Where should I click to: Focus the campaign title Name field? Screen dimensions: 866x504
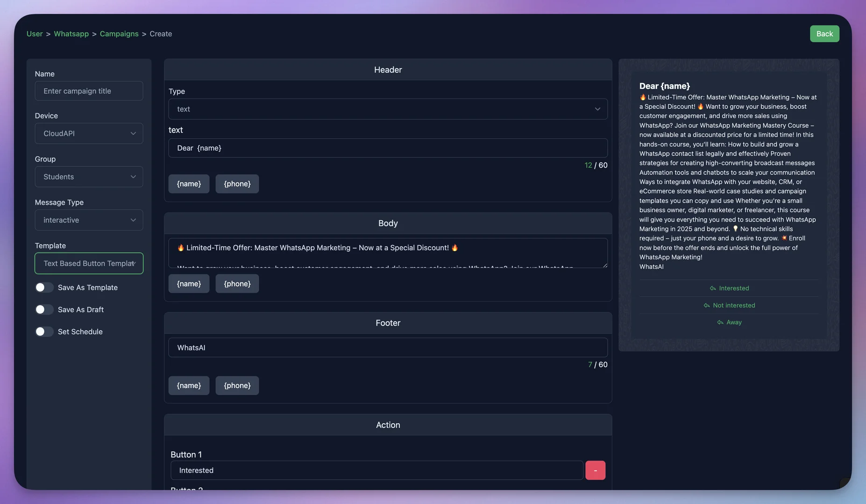click(89, 91)
